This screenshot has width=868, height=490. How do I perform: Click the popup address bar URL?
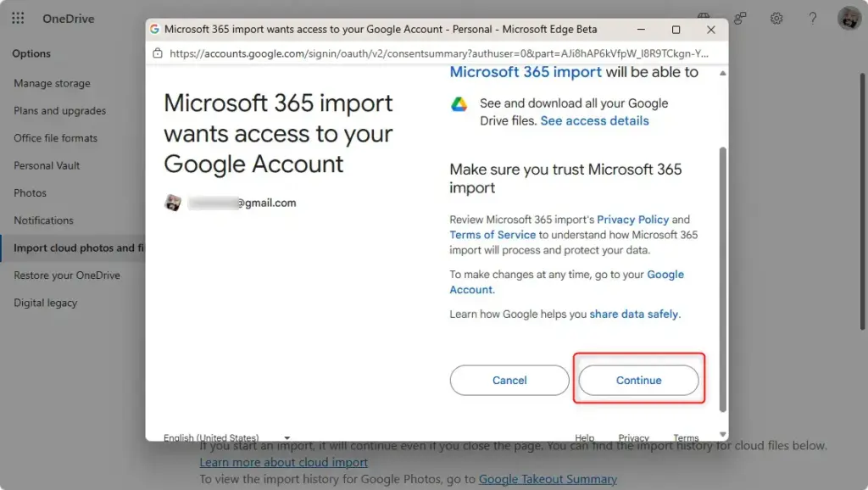(x=439, y=53)
